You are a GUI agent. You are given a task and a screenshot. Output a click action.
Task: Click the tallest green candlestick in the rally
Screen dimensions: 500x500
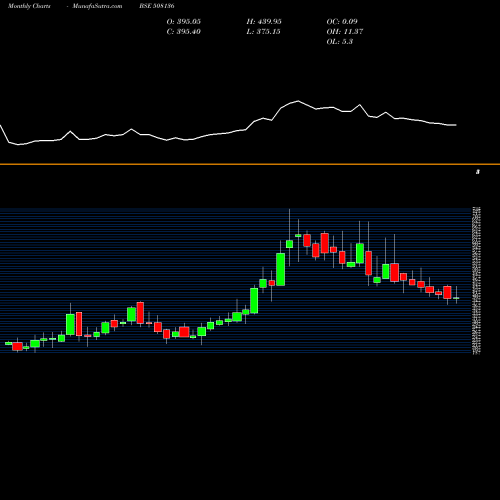(x=281, y=269)
